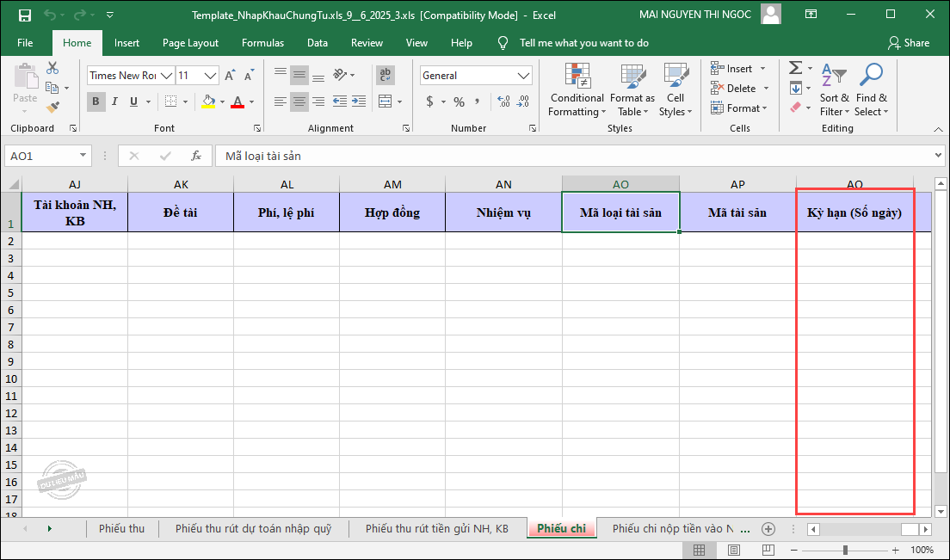Viewport: 950px width, 560px height.
Task: Increase font size with the larger A icon
Action: pyautogui.click(x=230, y=76)
